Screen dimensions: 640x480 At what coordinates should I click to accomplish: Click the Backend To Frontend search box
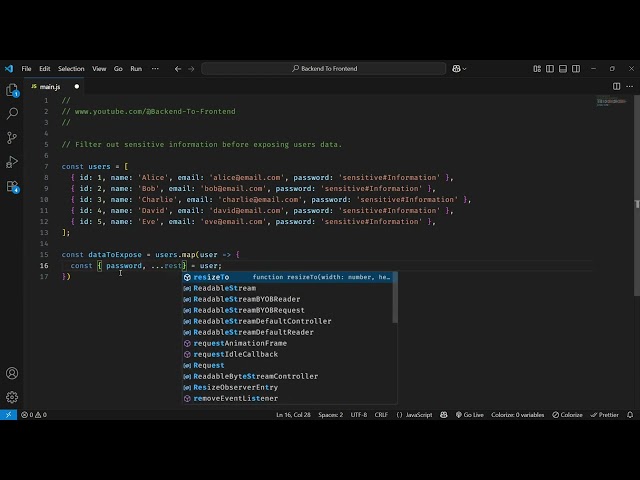coord(324,69)
